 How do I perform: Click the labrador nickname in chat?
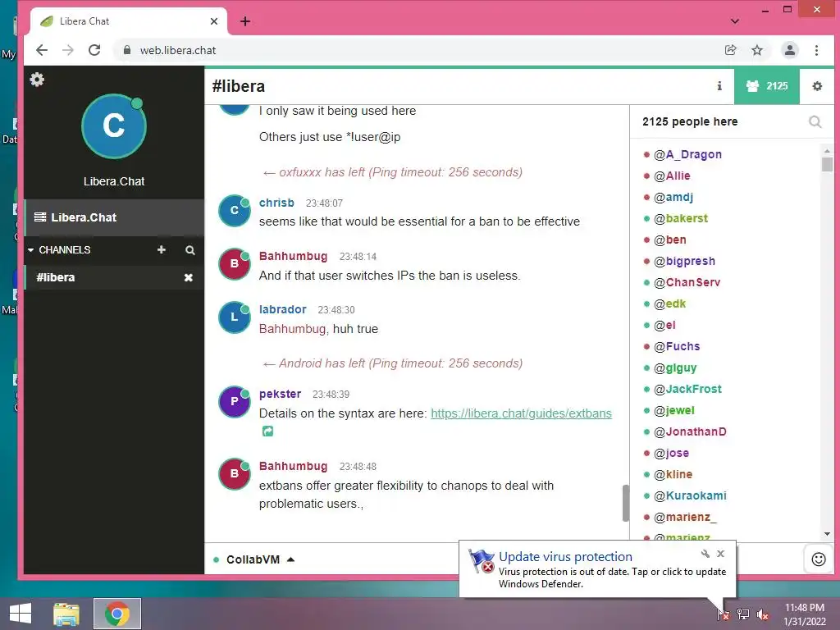pos(282,309)
